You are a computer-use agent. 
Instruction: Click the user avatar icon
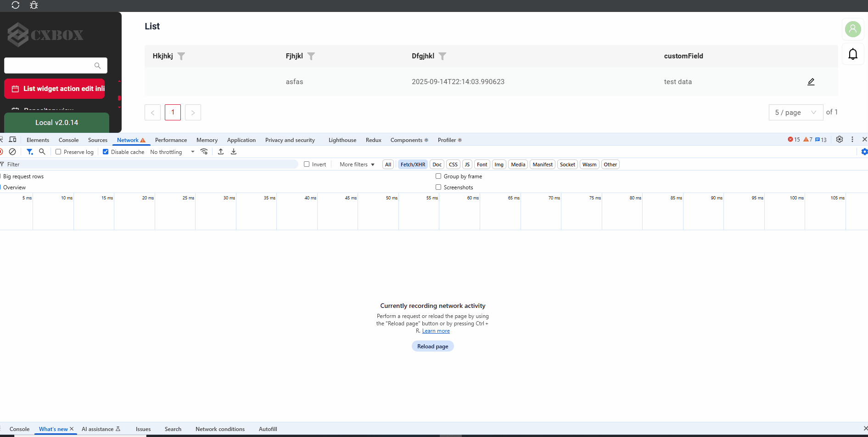[x=853, y=29]
